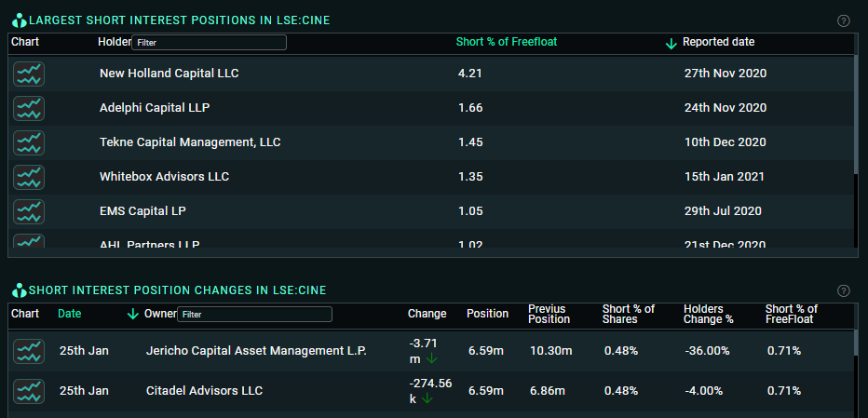Click the Holder filter input field
Viewport: 868px width, 418px height.
(209, 43)
